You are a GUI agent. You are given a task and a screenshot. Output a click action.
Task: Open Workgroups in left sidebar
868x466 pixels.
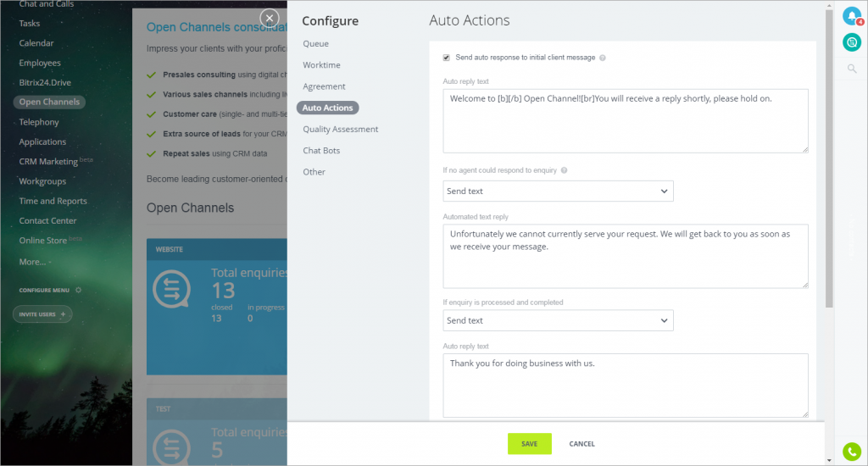coord(42,181)
